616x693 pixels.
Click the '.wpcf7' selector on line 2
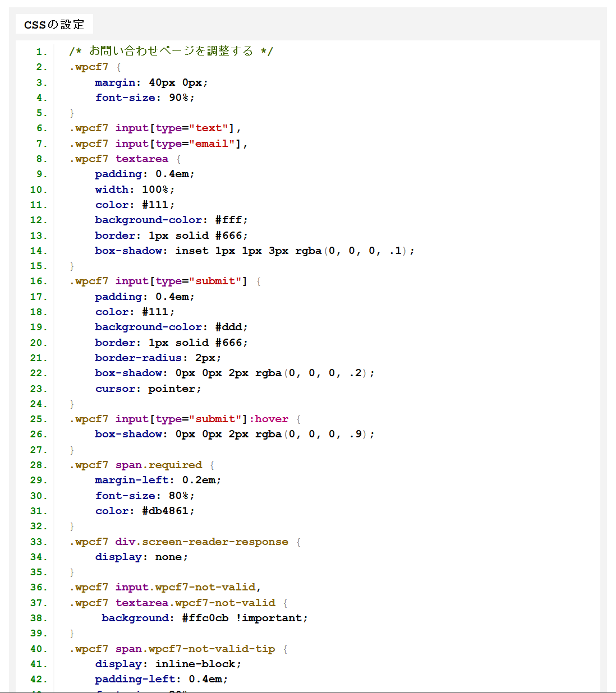coord(89,67)
